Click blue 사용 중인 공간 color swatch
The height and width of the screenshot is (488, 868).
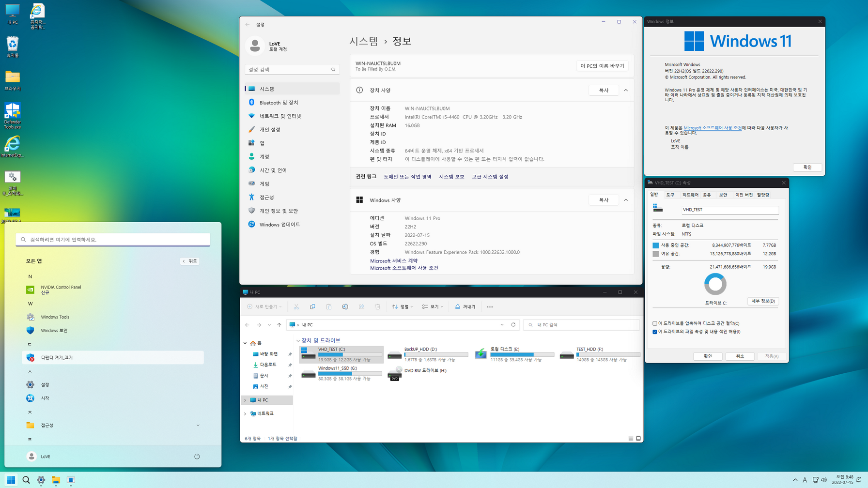coord(655,245)
